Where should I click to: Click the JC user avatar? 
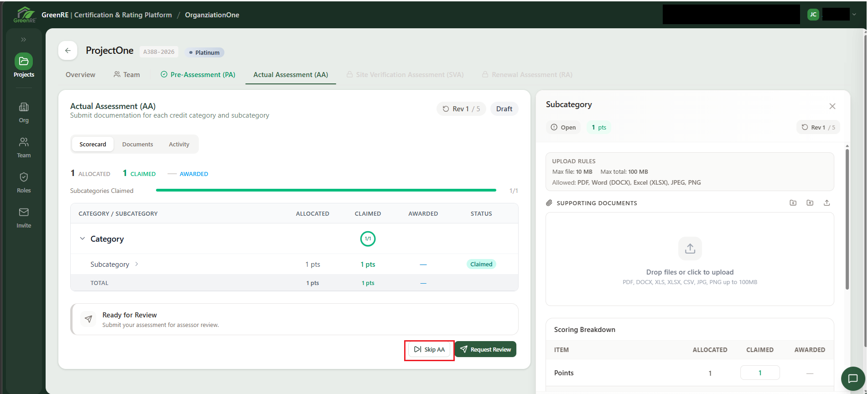813,15
